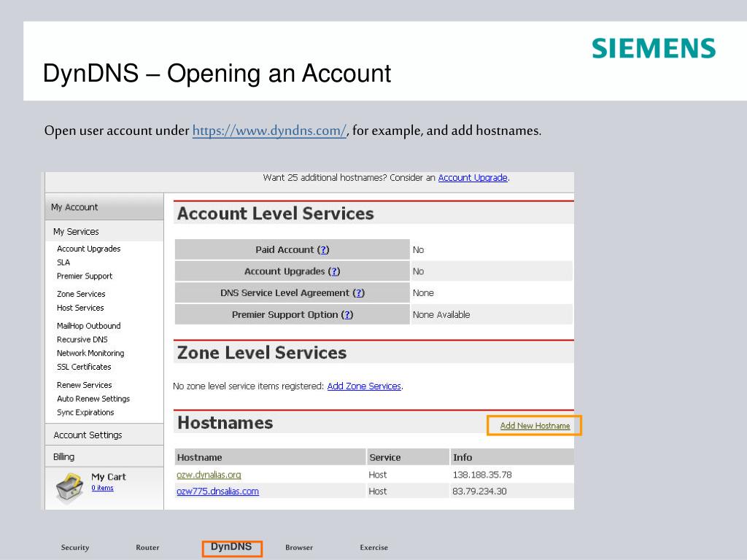
Task: Open the dyndns.com hyperlink in slide text
Action: [269, 131]
